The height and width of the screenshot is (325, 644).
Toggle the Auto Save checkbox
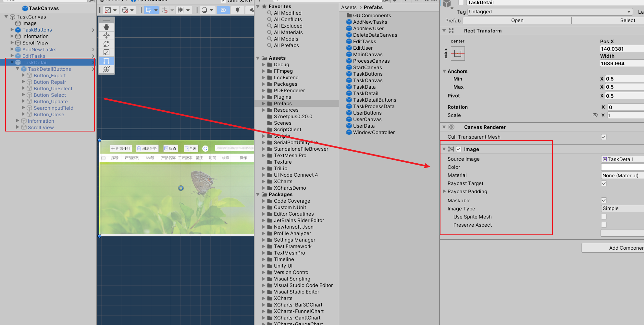pos(223,1)
